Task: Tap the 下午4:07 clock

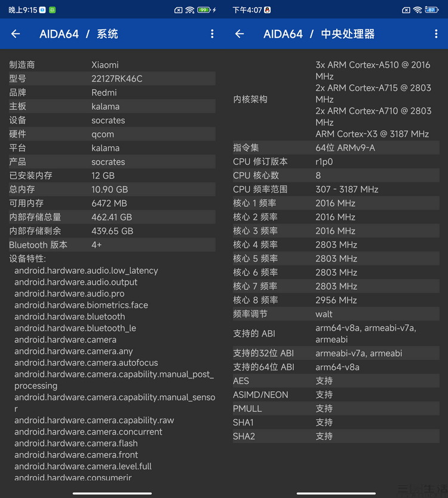Action: click(247, 10)
